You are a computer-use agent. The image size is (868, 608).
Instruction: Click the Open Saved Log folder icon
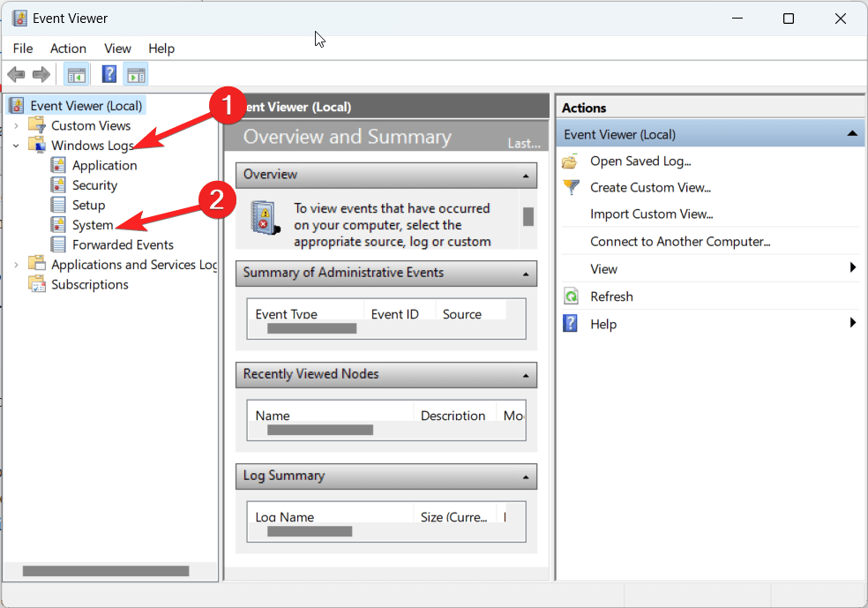[x=570, y=161]
